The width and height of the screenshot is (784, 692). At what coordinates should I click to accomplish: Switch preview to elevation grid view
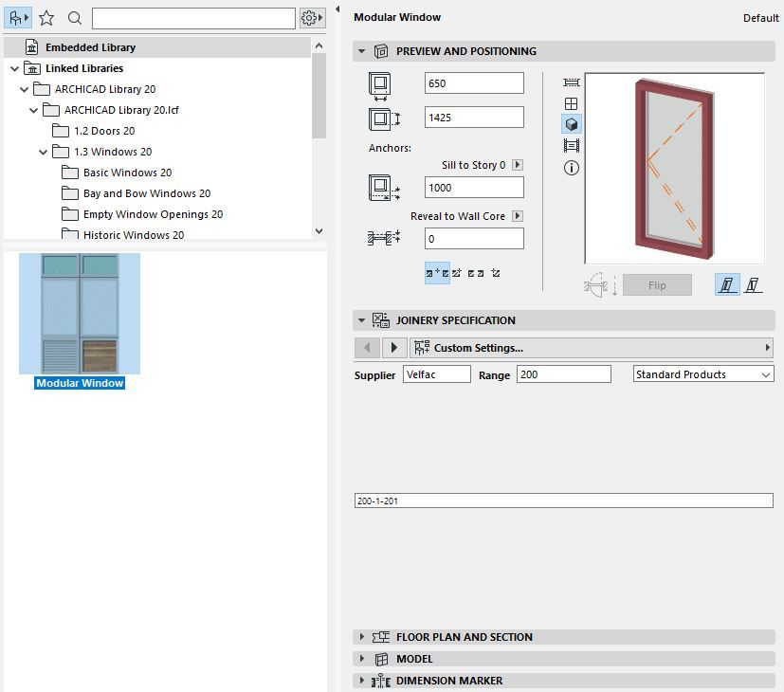[x=571, y=103]
